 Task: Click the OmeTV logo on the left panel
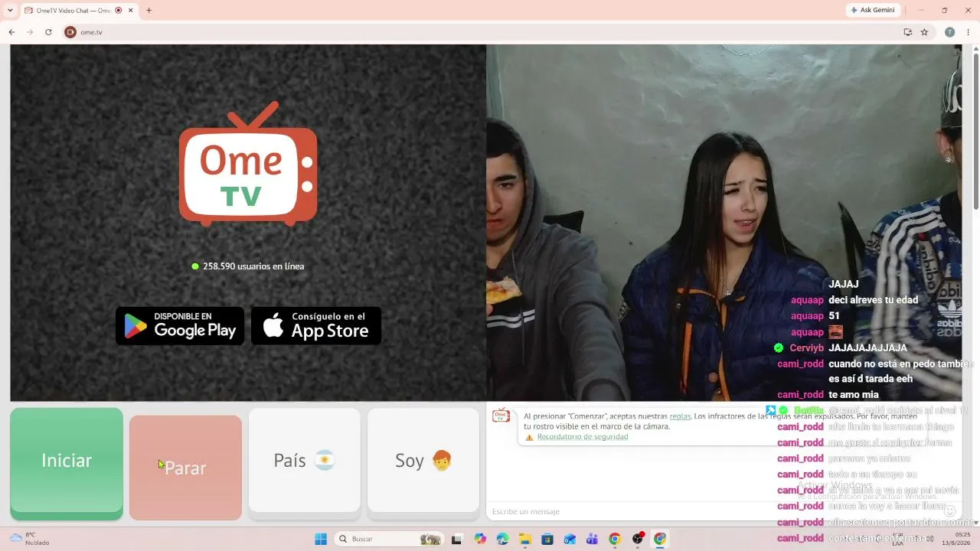pyautogui.click(x=248, y=164)
